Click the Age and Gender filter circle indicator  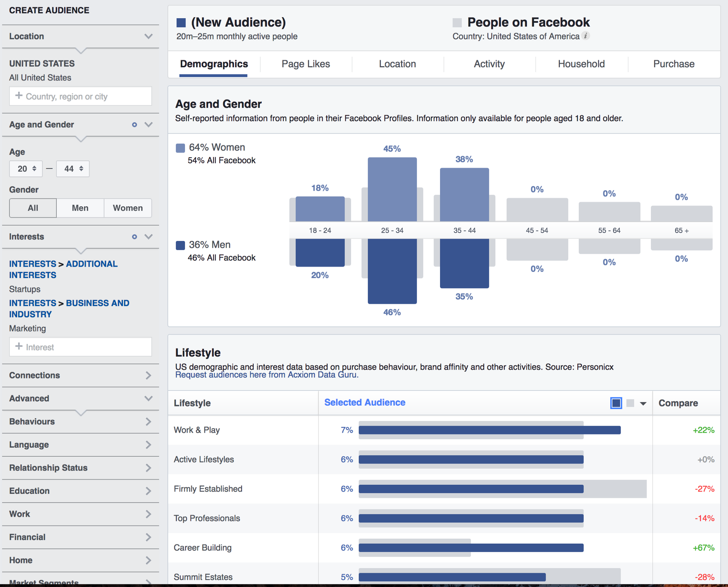tap(134, 124)
